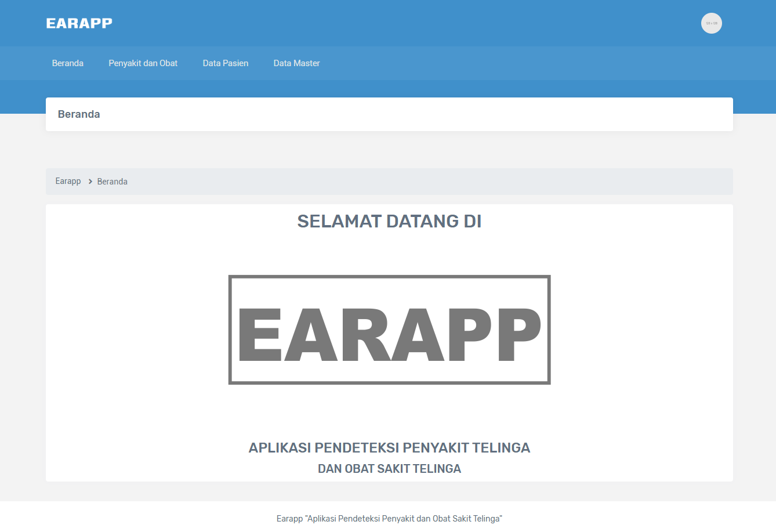Click the quoted tagline in the footer

(x=404, y=519)
